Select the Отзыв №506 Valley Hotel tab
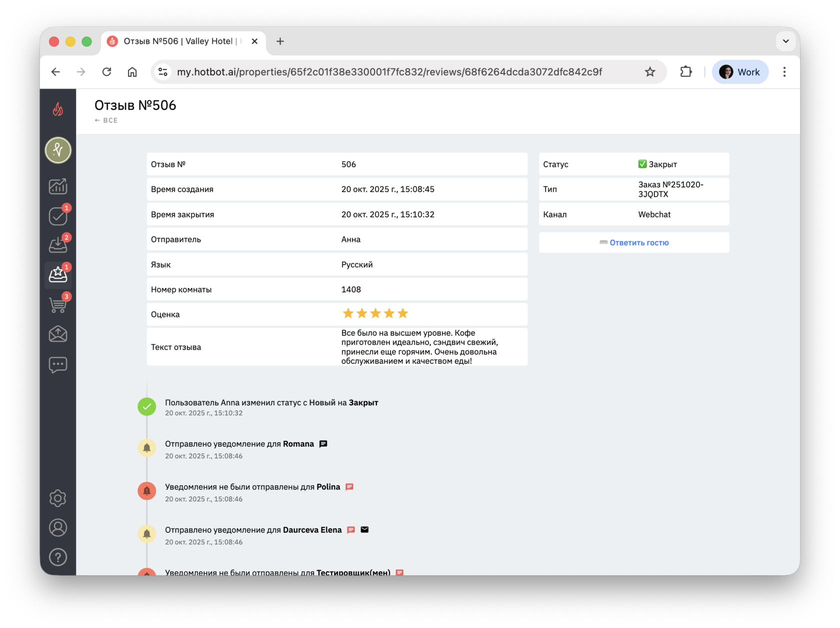 [x=184, y=41]
